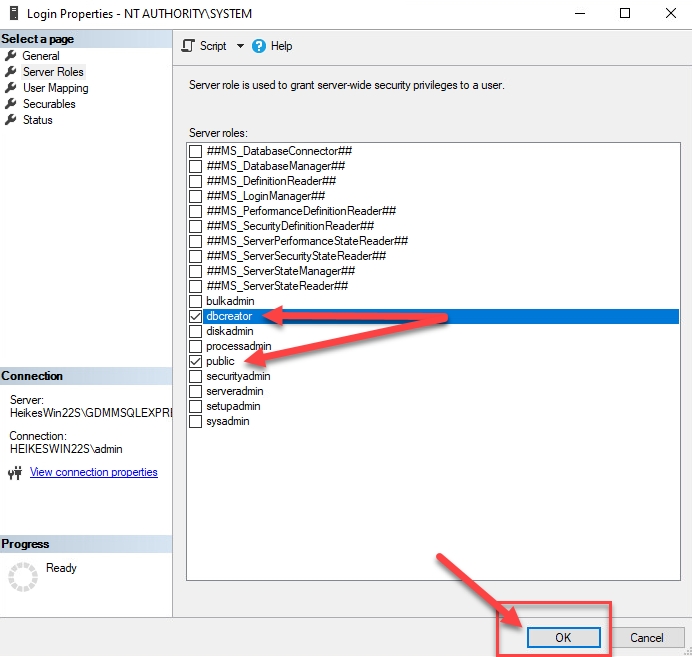Check the ##MS_DatabaseConnector## role
Image resolution: width=692 pixels, height=657 pixels.
pyautogui.click(x=196, y=151)
